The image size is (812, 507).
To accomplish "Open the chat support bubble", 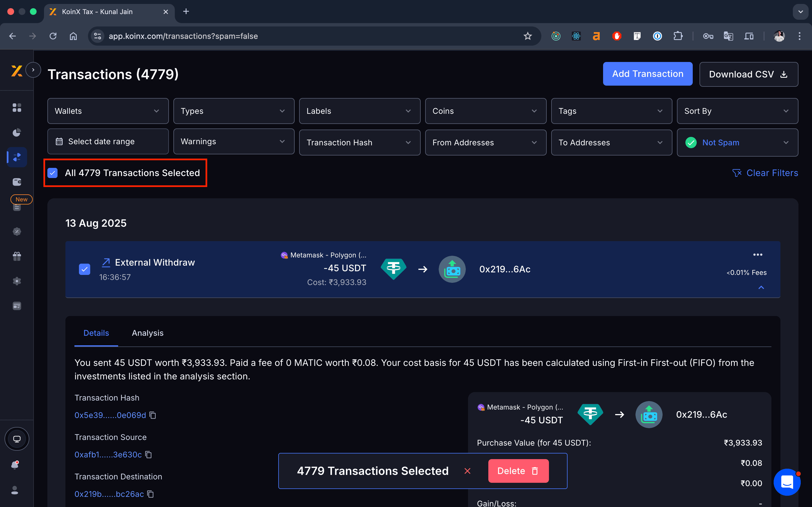I will pyautogui.click(x=787, y=482).
